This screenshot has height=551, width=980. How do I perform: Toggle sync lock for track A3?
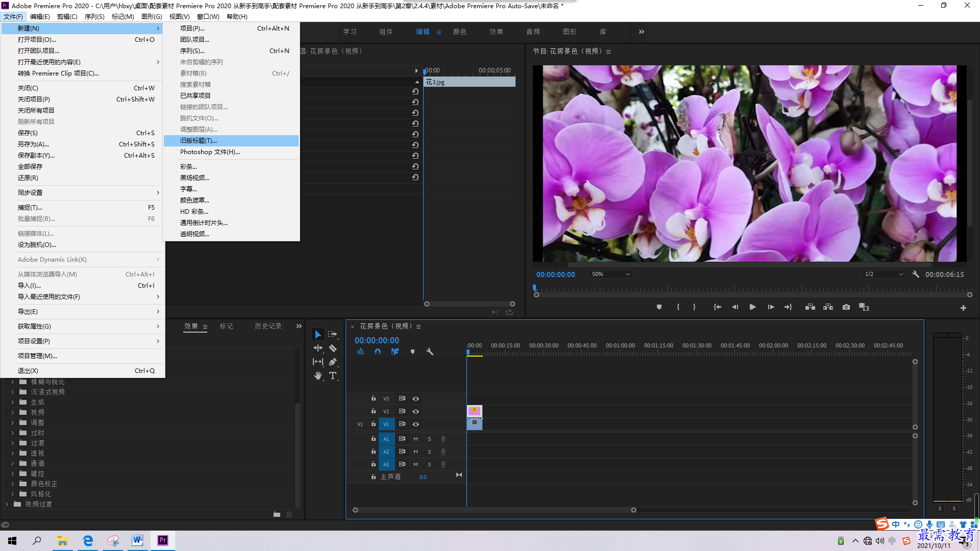[x=402, y=464]
